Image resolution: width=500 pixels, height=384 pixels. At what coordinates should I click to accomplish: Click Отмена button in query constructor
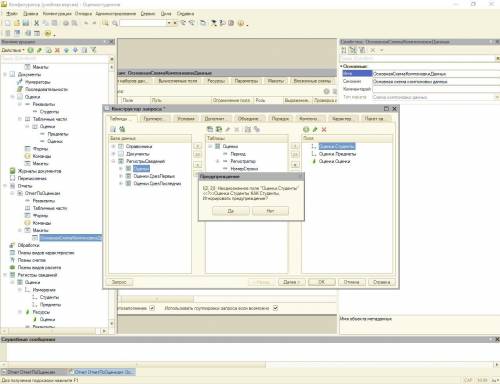tap(352, 282)
